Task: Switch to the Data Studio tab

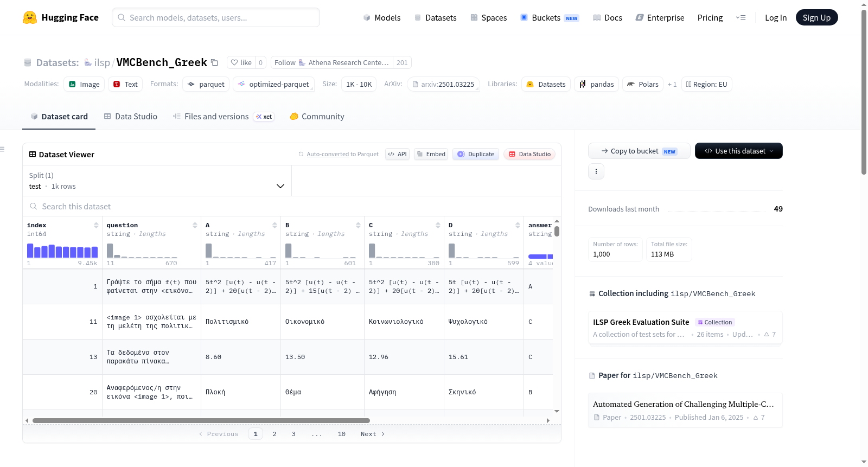Action: 131,116
